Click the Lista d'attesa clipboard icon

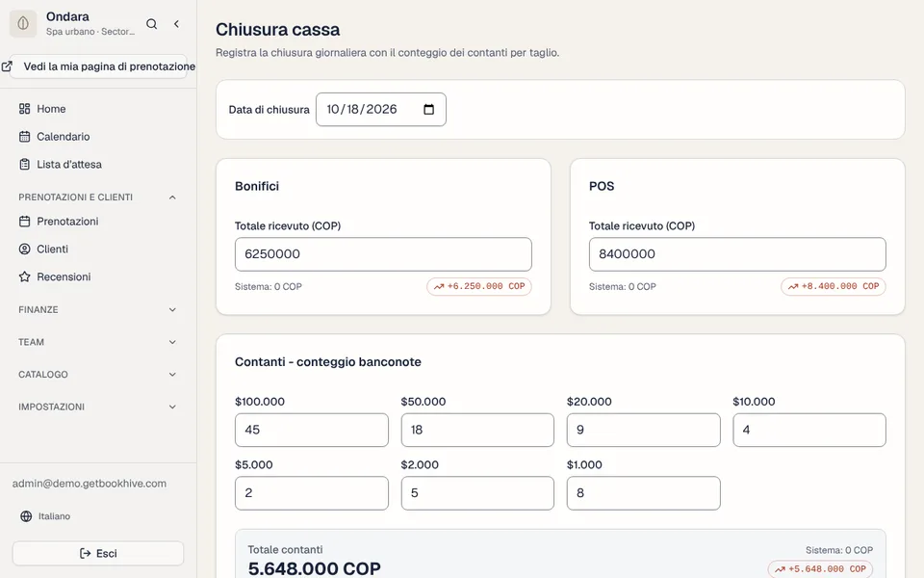[24, 164]
